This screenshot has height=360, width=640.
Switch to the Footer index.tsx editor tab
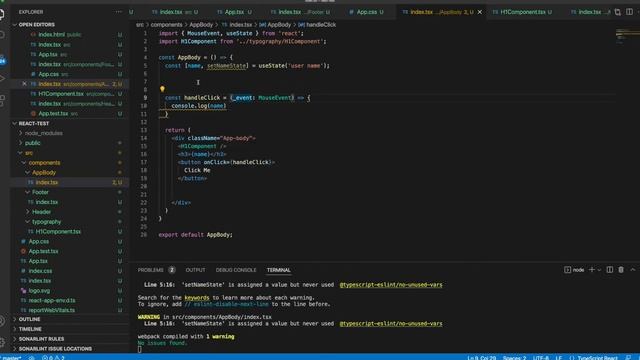tap(301, 12)
